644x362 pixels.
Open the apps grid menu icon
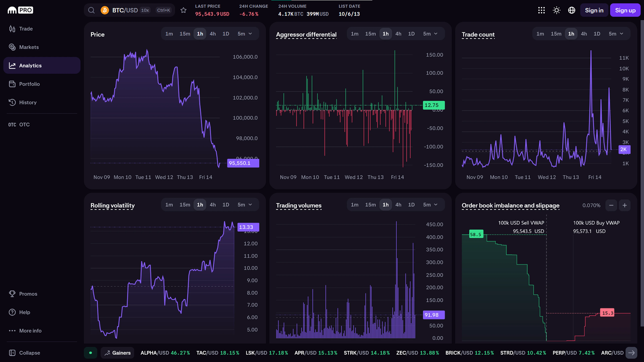(542, 10)
